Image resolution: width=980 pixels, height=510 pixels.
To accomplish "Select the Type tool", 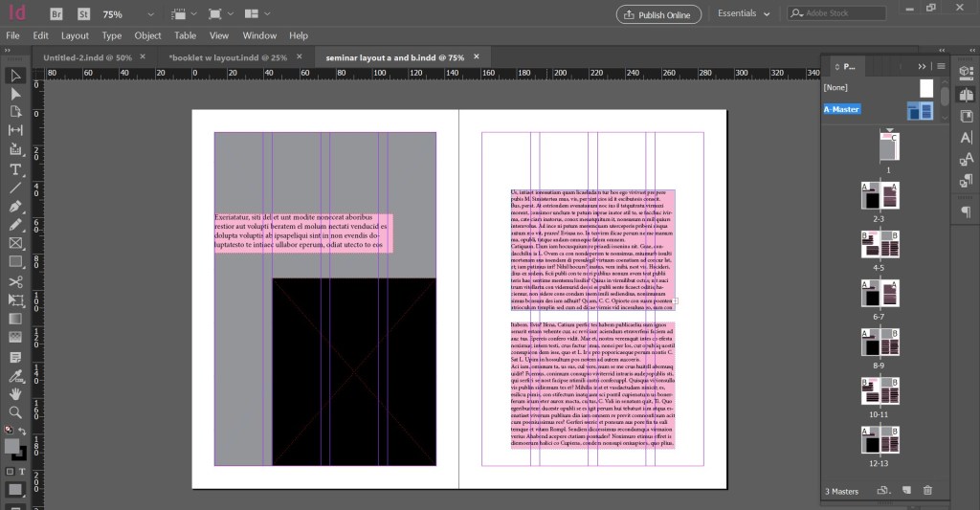I will [15, 169].
